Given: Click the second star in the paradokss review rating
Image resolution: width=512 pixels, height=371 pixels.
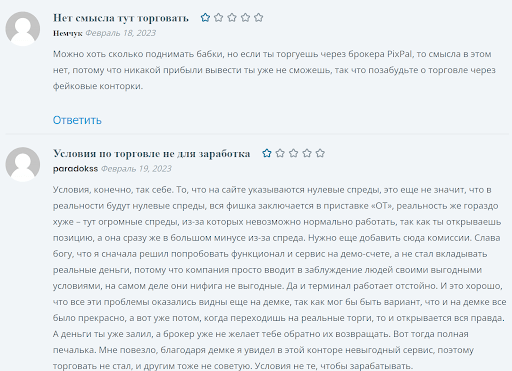Looking at the screenshot, I should 280,153.
